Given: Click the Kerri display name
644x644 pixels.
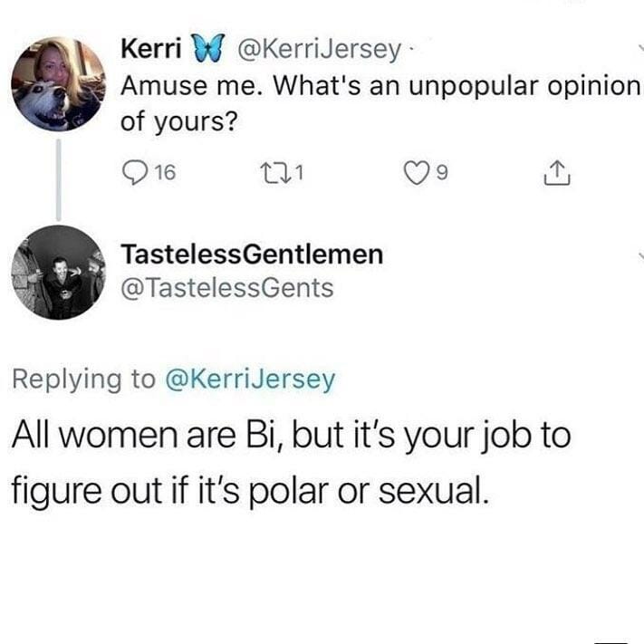Looking at the screenshot, I should [x=149, y=50].
